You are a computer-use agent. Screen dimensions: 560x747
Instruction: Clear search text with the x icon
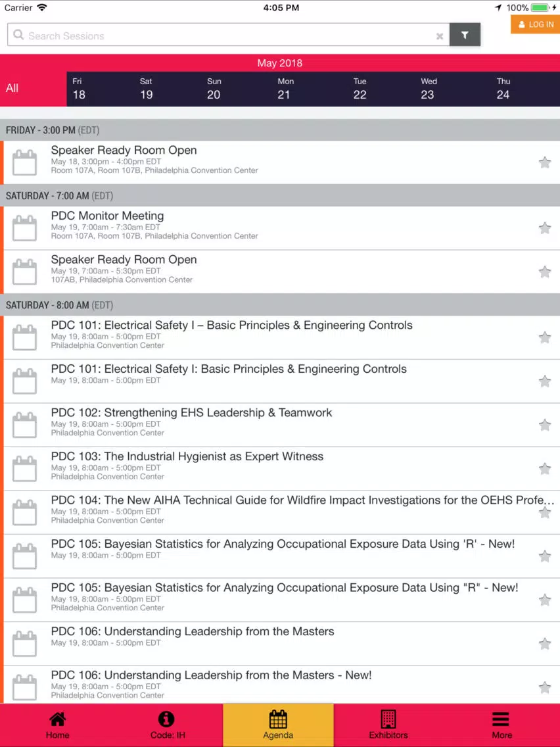[440, 36]
